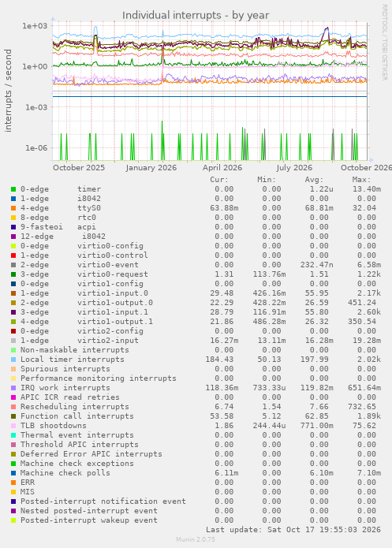Click the APIC ICR read retries label
This screenshot has width=392, height=548.
pyautogui.click(x=70, y=397)
